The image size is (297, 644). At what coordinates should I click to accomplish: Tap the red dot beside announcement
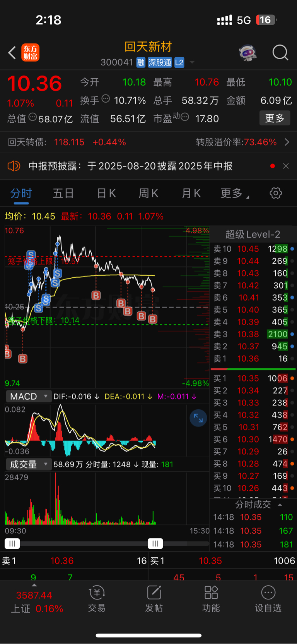click(273, 166)
